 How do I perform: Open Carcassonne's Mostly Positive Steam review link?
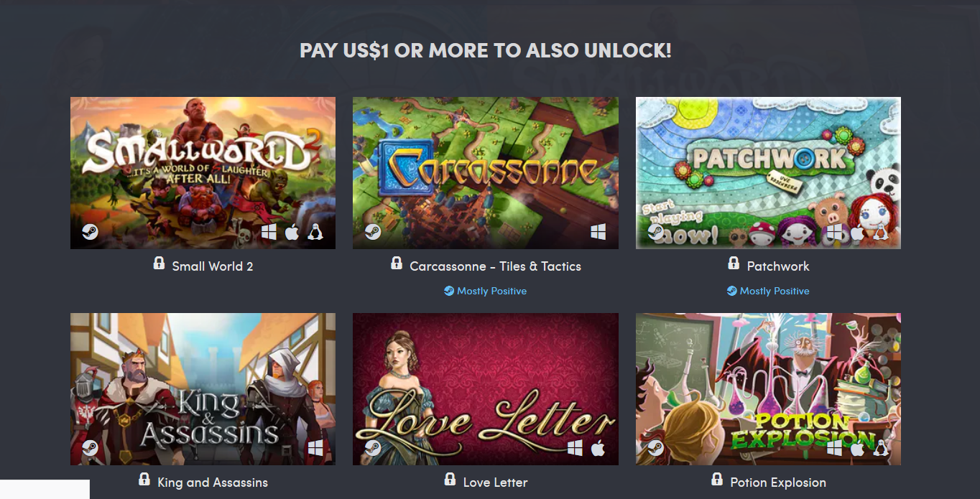tap(485, 291)
